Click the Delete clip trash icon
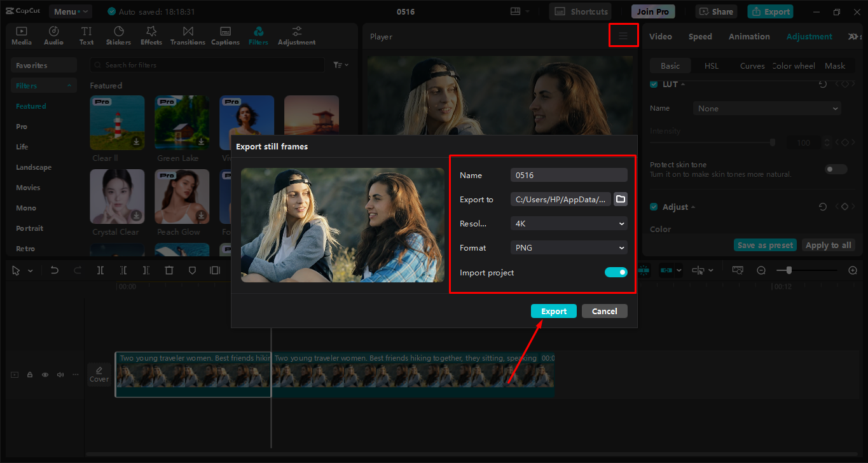 pos(169,270)
